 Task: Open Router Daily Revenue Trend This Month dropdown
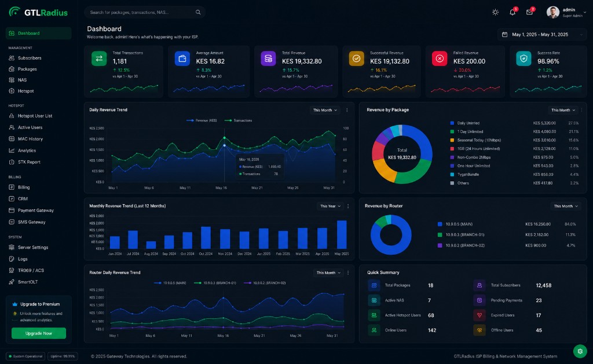[x=328, y=273]
